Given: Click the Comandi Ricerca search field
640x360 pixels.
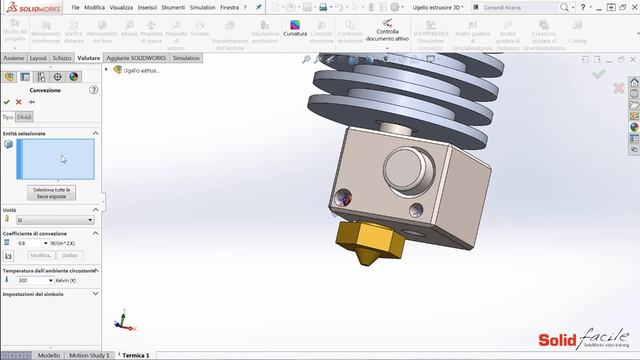Looking at the screenshot, I should coord(518,7).
